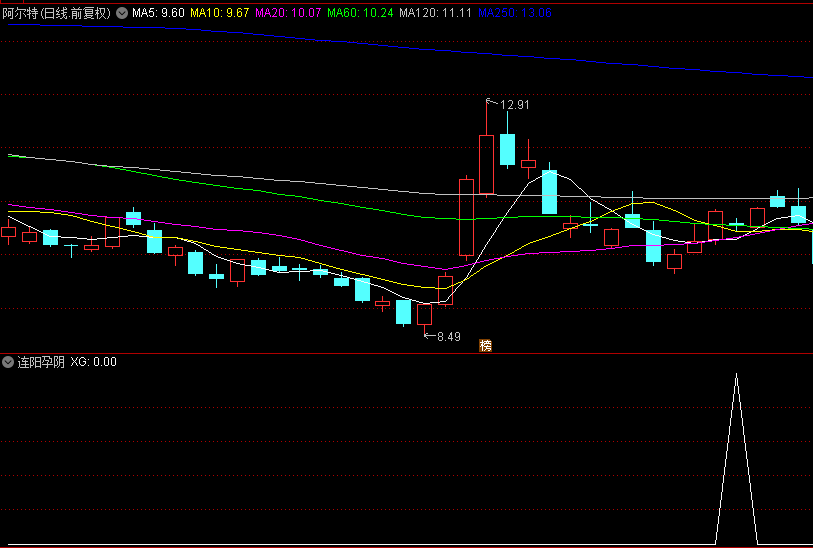Select the tall red candle reaching 12.91
The image size is (813, 548).
pos(486,164)
